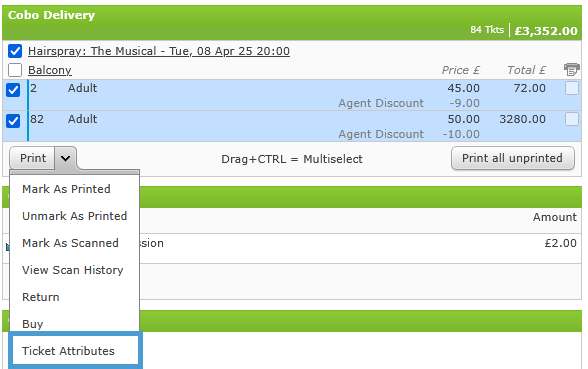Choose Return from the print menu
This screenshot has width=588, height=369.
click(x=41, y=297)
